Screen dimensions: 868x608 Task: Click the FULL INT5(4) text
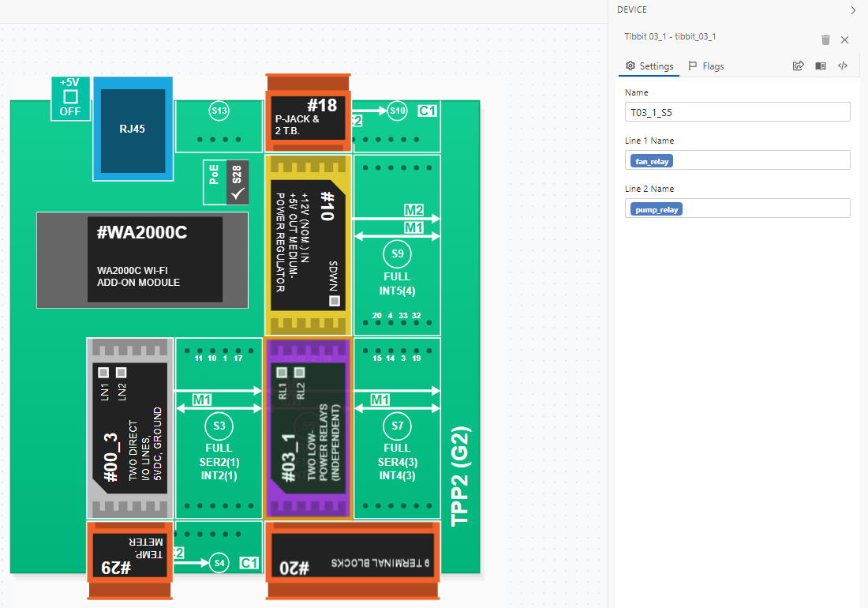pos(398,283)
